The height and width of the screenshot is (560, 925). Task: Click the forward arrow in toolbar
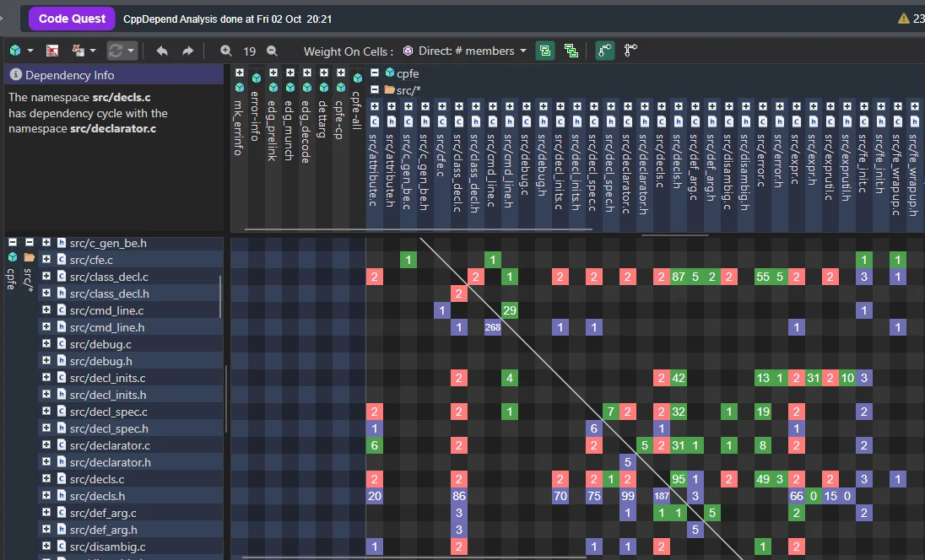pyautogui.click(x=187, y=51)
